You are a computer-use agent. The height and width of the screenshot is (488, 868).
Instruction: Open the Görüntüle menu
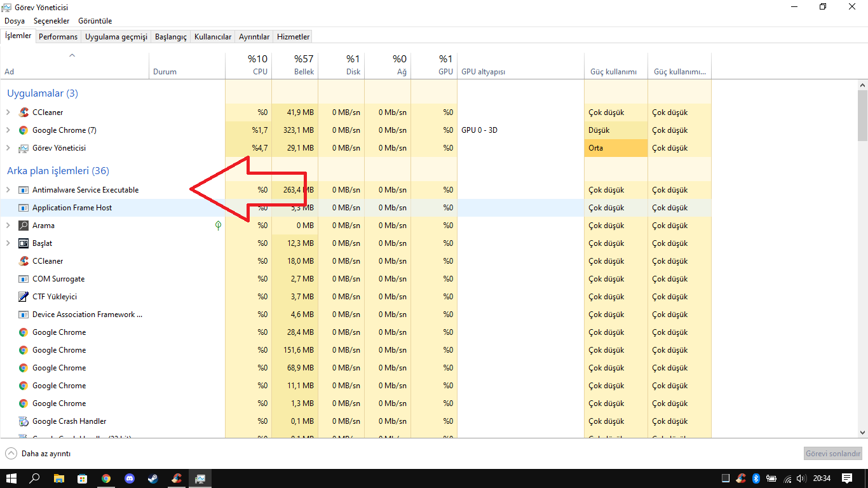point(95,21)
